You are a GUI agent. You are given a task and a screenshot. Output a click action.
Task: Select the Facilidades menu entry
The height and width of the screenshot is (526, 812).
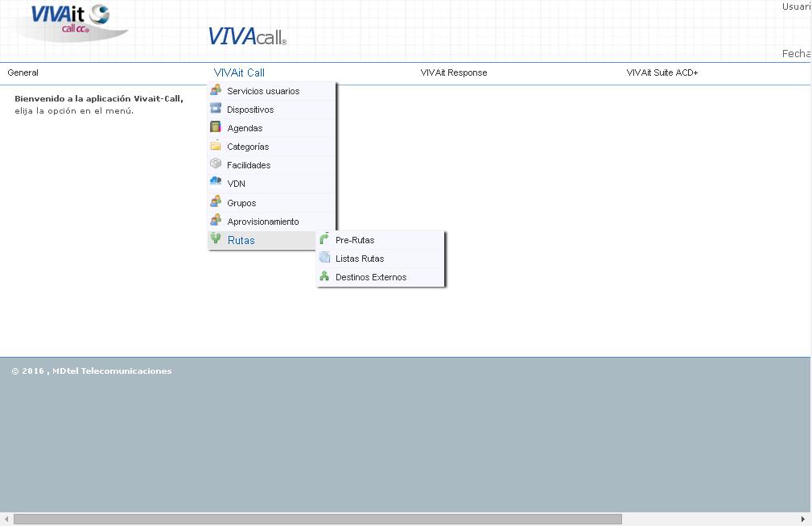coord(272,165)
